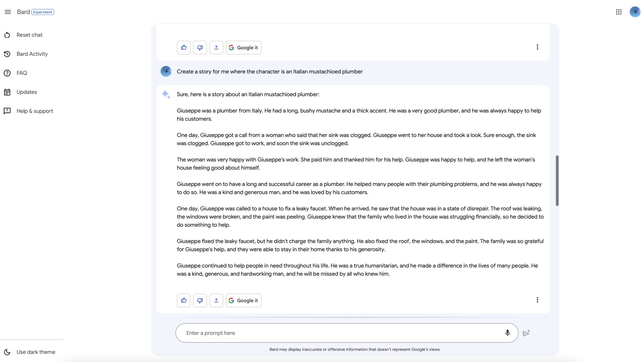Dislike the previous response at top
Screen dimensions: 644x362
(200, 48)
